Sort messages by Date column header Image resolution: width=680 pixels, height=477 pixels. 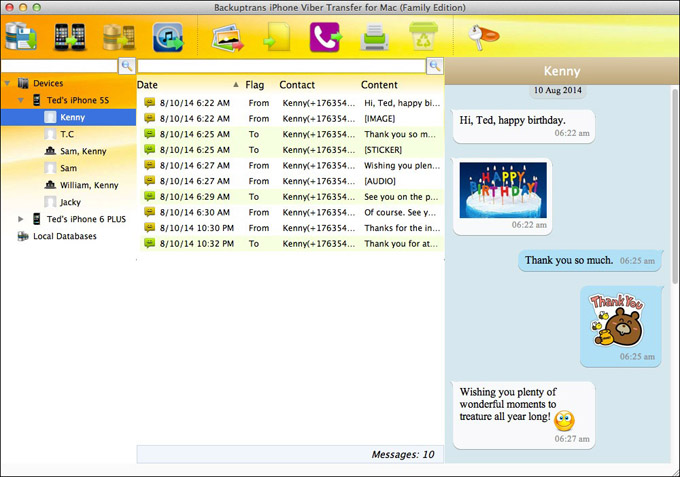(147, 85)
